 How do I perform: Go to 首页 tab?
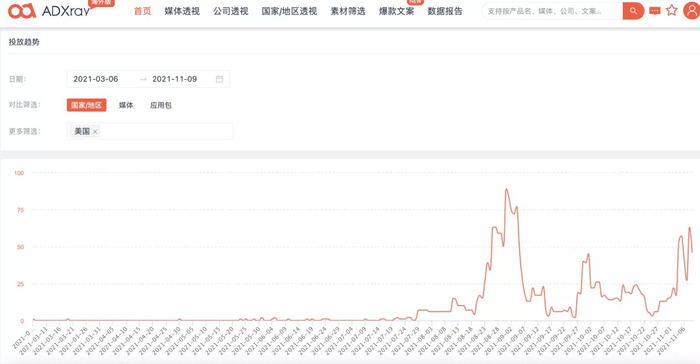point(142,11)
